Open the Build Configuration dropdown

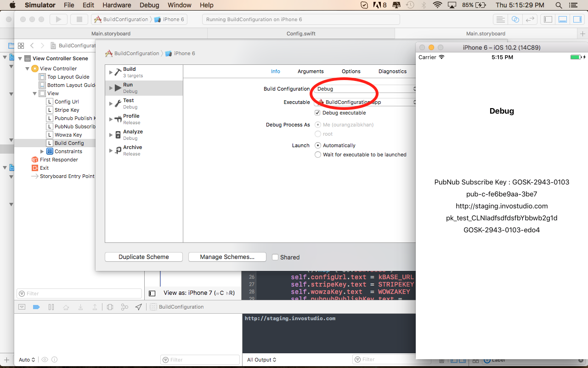365,89
